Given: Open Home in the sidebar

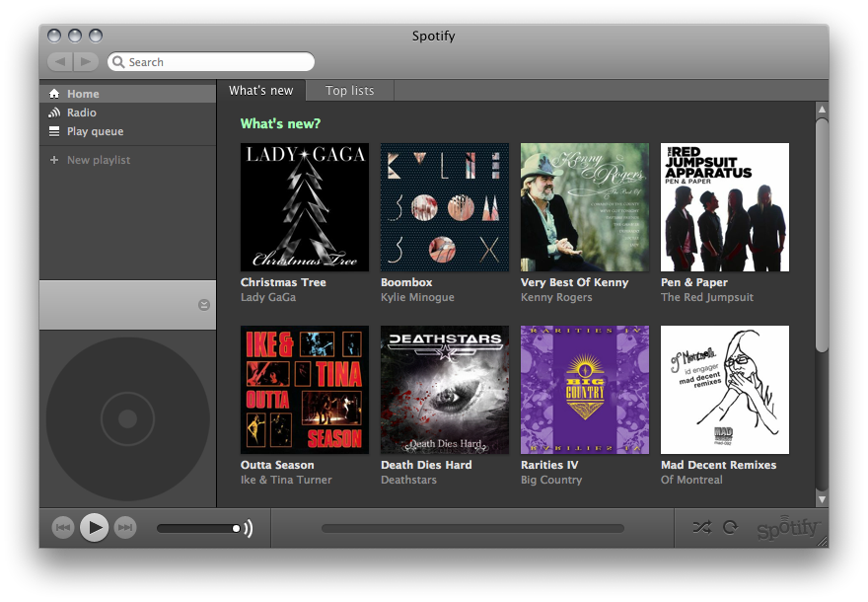Looking at the screenshot, I should click(127, 94).
